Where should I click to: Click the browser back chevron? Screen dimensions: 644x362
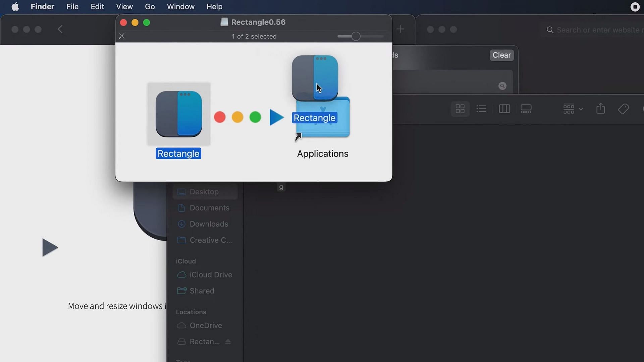pos(60,29)
